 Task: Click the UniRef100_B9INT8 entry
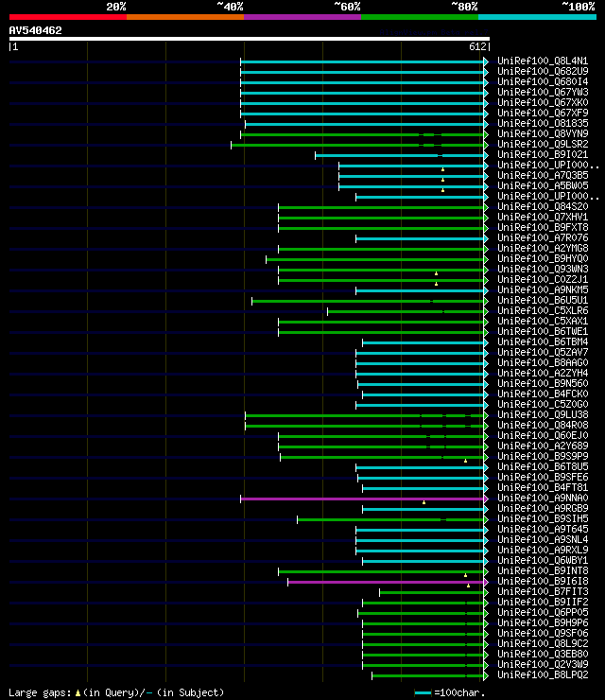click(x=543, y=570)
